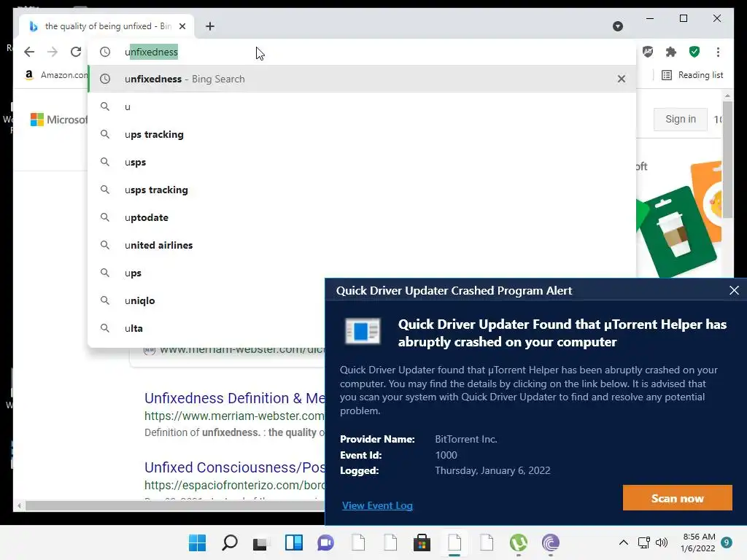Open a new browser tab

click(210, 26)
